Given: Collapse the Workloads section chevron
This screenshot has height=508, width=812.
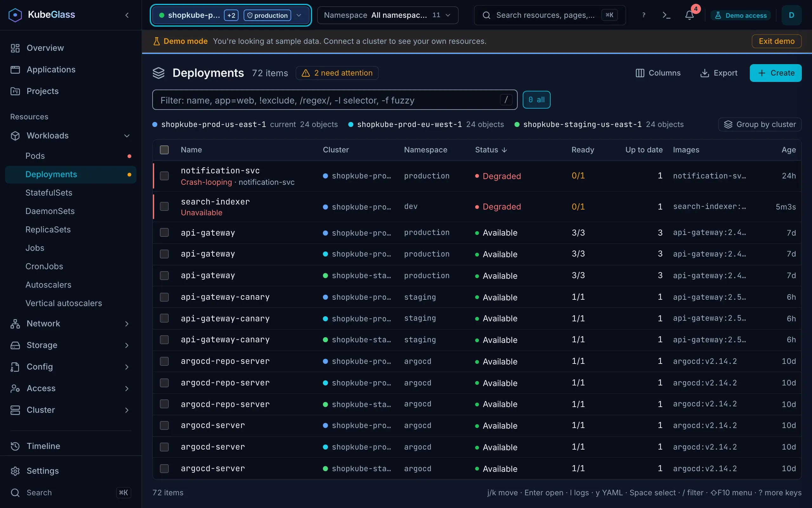Looking at the screenshot, I should pos(127,136).
